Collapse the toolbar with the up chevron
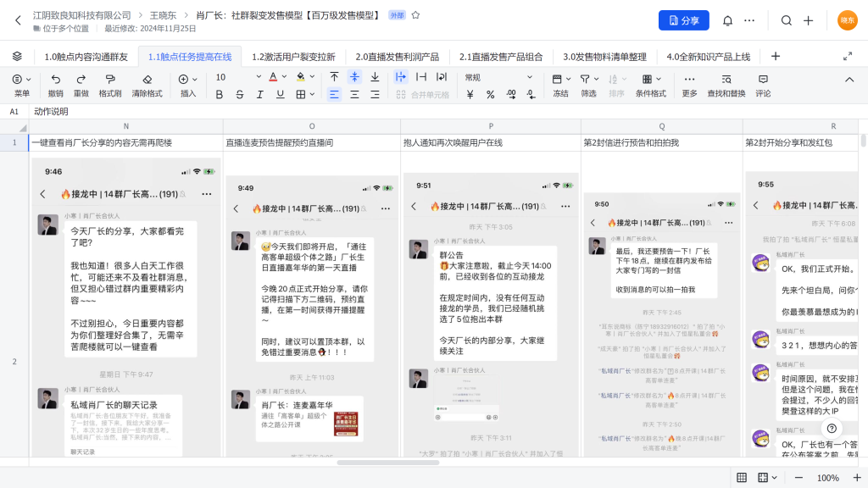 [849, 80]
